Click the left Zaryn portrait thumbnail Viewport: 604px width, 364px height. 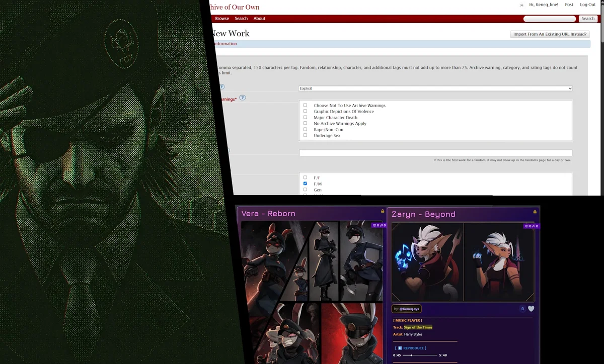427,262
